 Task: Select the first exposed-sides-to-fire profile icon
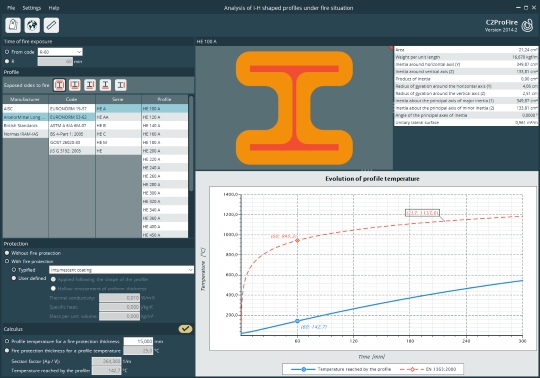pyautogui.click(x=60, y=85)
